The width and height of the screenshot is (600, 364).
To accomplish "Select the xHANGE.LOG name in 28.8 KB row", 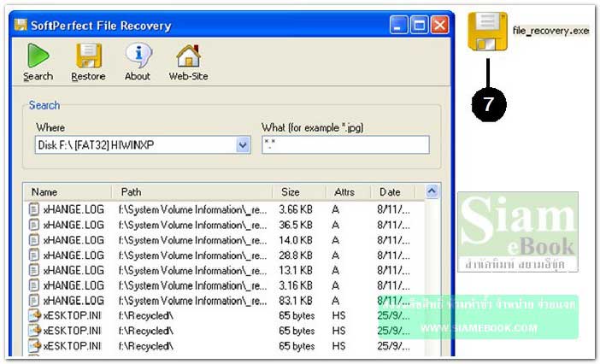I will [74, 255].
